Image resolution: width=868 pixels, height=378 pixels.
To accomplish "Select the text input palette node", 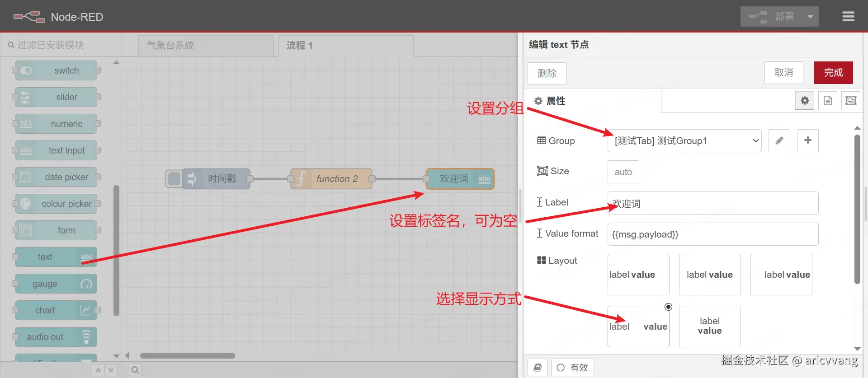I will coord(56,150).
